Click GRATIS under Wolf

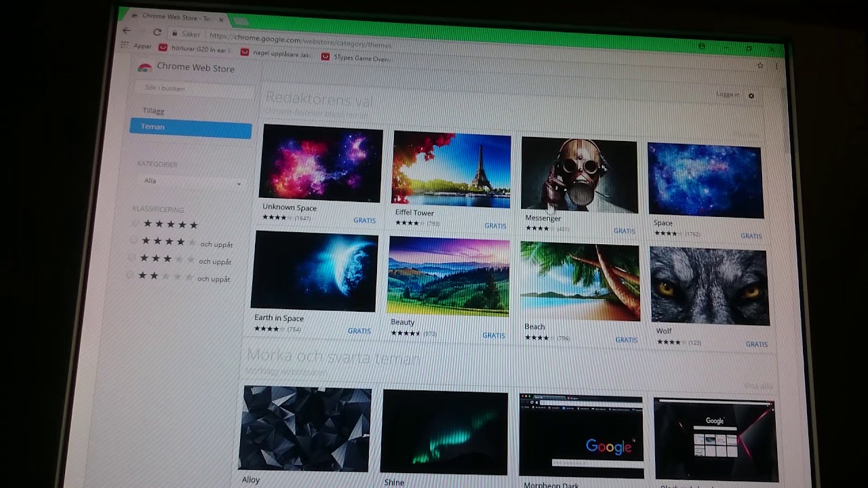pyautogui.click(x=757, y=344)
